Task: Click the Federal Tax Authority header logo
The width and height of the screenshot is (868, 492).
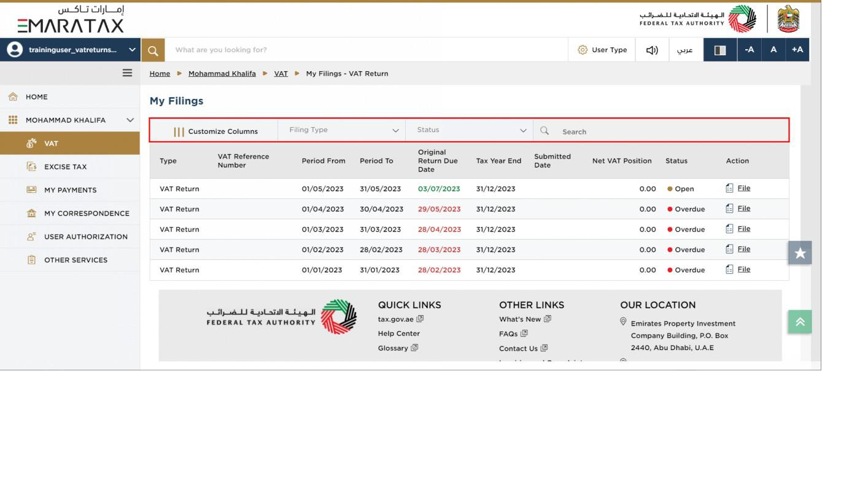Action: tap(698, 18)
